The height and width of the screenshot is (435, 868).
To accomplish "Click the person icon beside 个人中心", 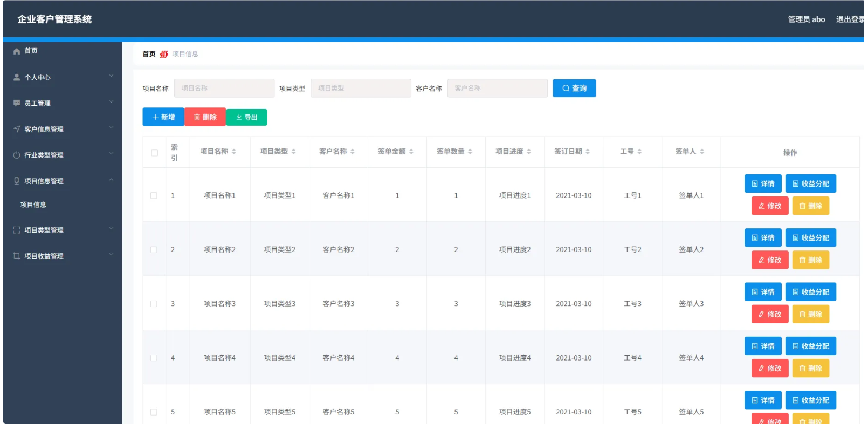I will tap(17, 78).
